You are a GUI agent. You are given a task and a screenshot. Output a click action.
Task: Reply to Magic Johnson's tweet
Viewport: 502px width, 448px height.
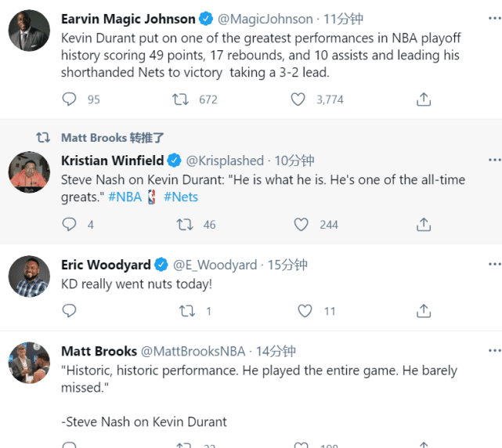tap(70, 99)
